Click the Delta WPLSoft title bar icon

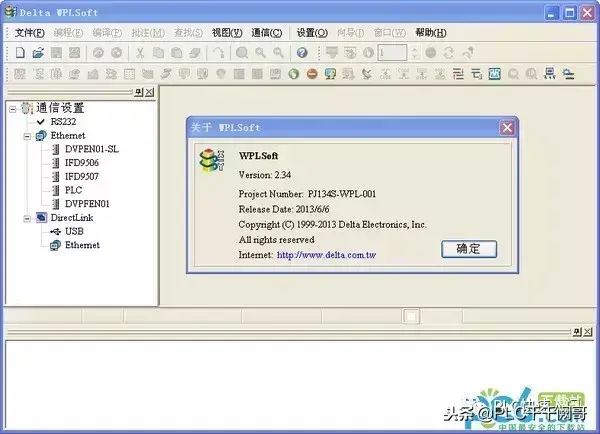pyautogui.click(x=10, y=12)
